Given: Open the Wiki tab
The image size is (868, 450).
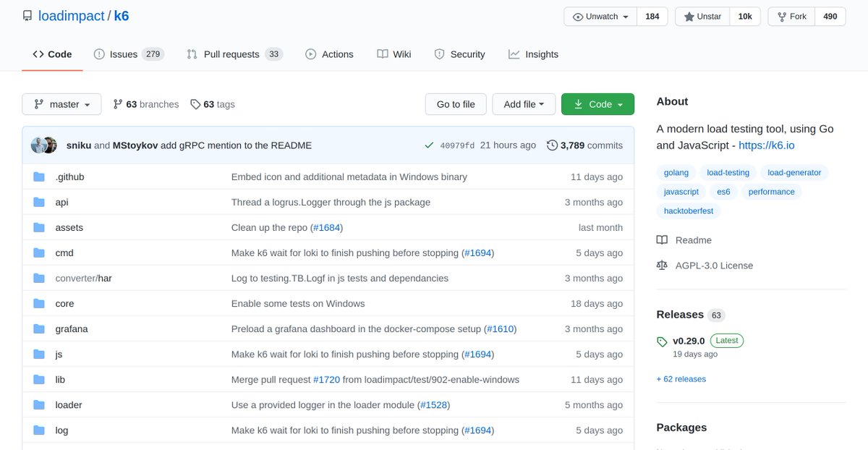Looking at the screenshot, I should pos(394,54).
